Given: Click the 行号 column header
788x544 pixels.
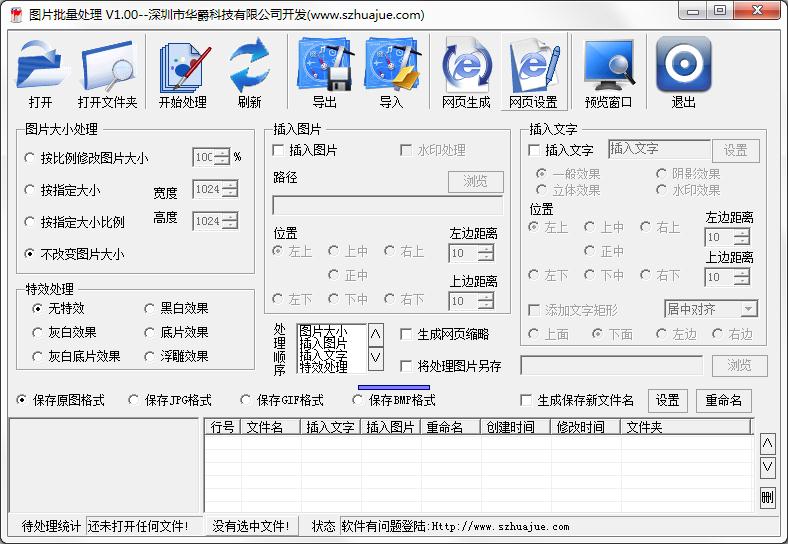Looking at the screenshot, I should coord(223,427).
